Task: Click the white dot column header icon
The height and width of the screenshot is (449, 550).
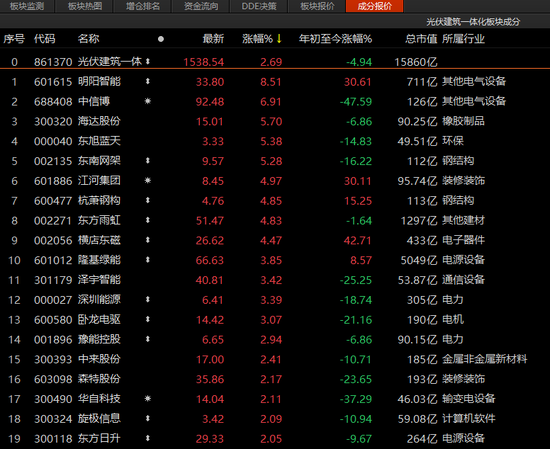Action: (x=161, y=39)
